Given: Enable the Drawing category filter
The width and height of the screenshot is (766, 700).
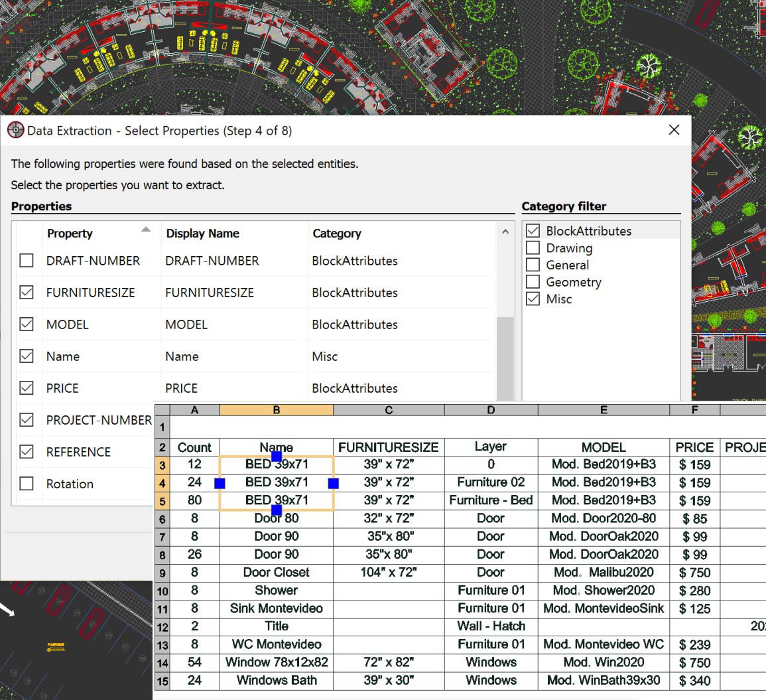Looking at the screenshot, I should tap(532, 247).
